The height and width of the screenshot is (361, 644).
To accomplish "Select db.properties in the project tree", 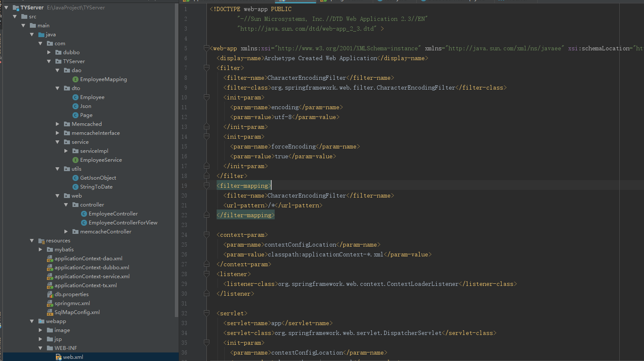I will click(x=72, y=294).
